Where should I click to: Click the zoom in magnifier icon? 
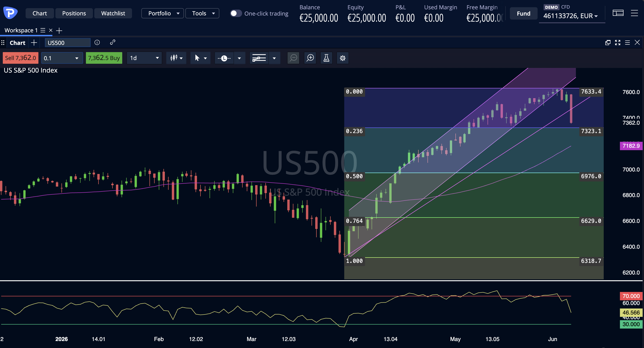[310, 58]
